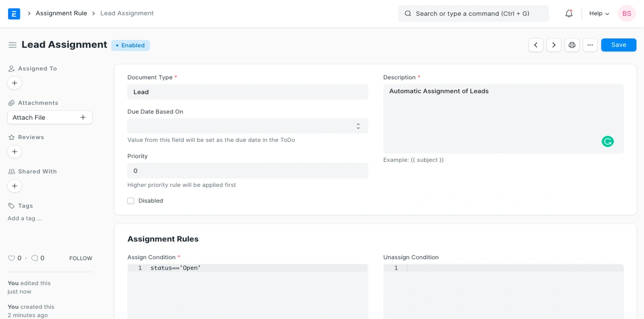644x319 pixels.
Task: Click the like heart icon
Action: click(11, 258)
